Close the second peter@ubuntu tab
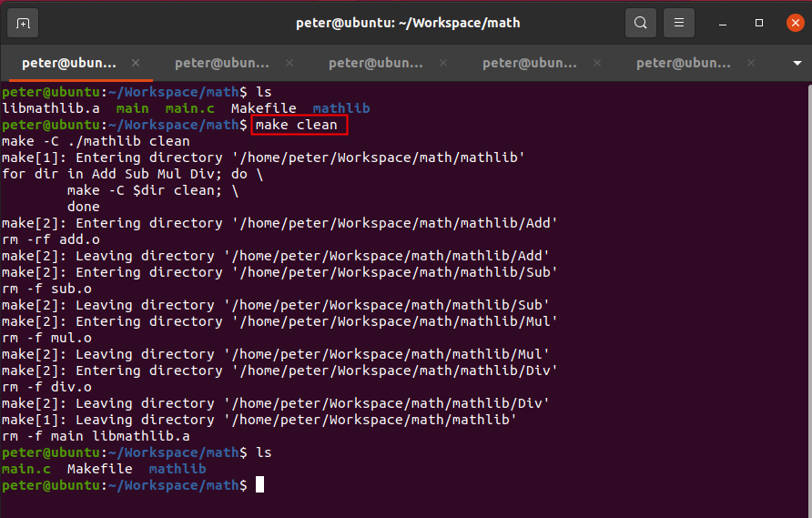 click(289, 63)
